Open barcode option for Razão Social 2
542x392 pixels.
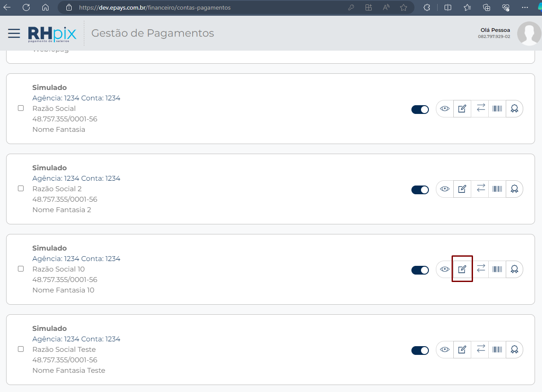tap(497, 189)
